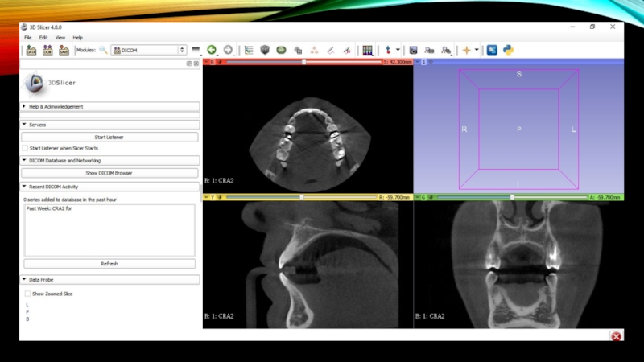Open the View menu
Image resolution: width=644 pixels, height=362 pixels.
click(x=60, y=37)
